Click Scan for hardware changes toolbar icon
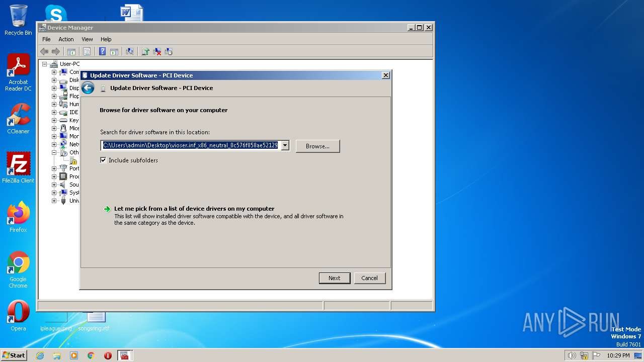Viewport: 644px width, 362px height. coord(130,51)
